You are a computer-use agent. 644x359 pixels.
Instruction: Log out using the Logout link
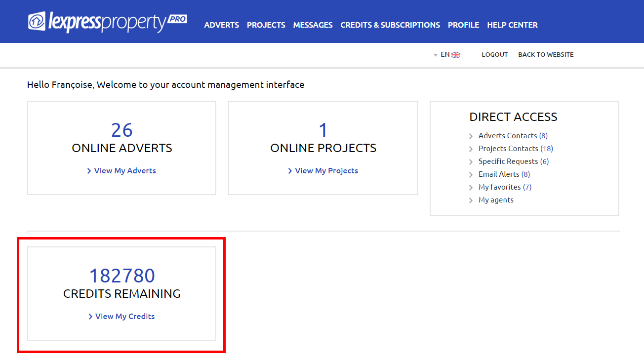pos(495,55)
